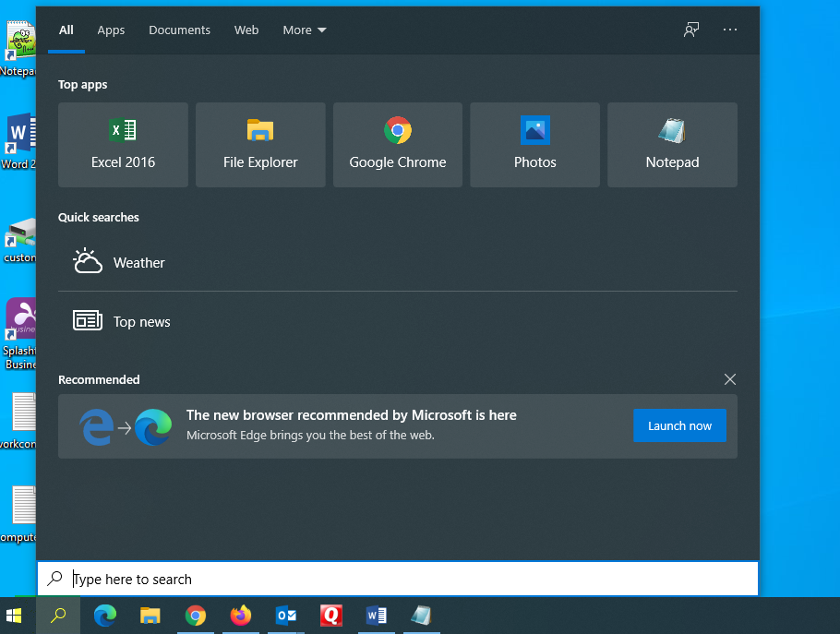Open Firefox from the taskbar

(x=241, y=616)
